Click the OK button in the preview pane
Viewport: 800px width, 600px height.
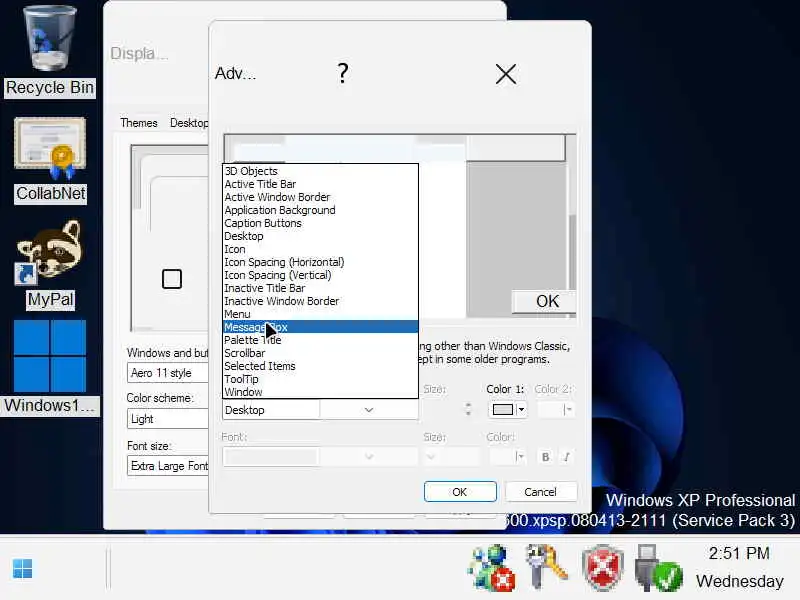point(544,301)
